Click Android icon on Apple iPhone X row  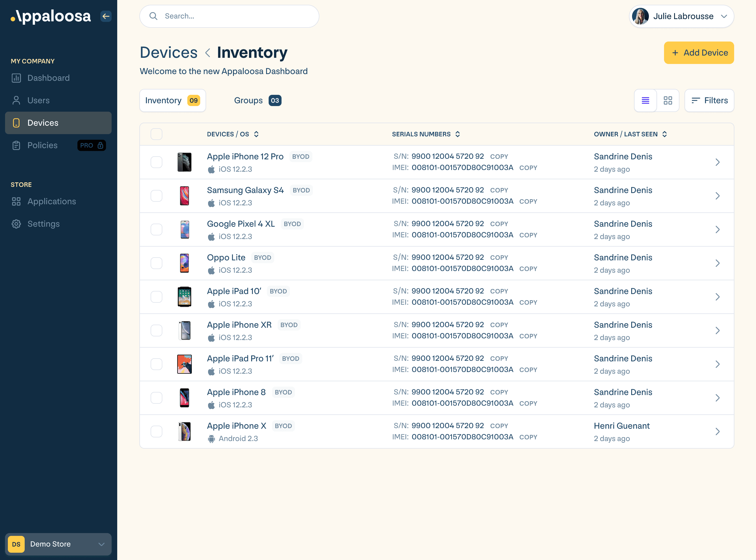[x=211, y=439]
